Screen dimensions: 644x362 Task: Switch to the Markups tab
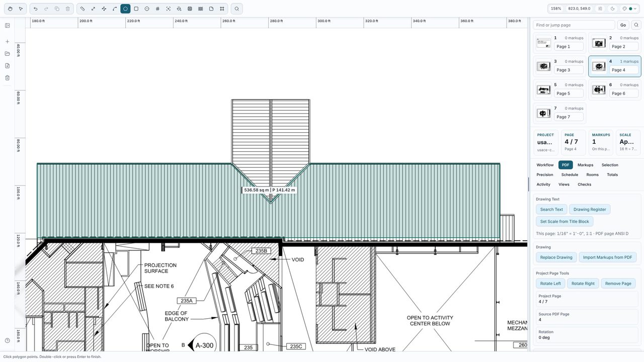585,165
